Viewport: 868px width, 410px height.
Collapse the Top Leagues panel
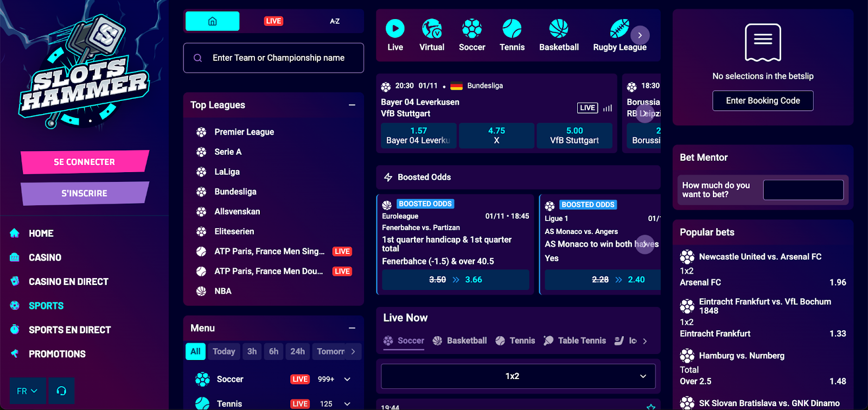(x=352, y=105)
